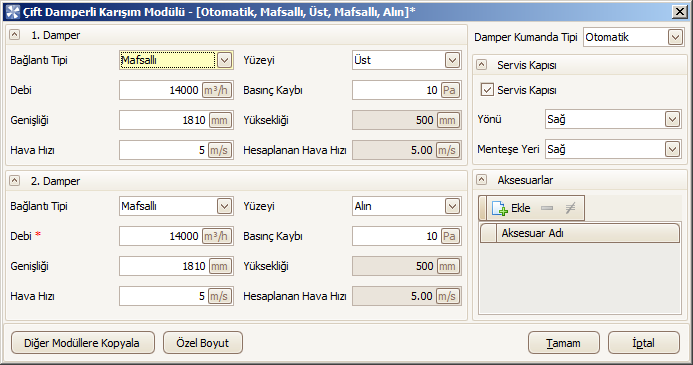Click the Pa unit of 2. Damper Basınç Kaybı
Viewport: 693px width, 365px height.
449,236
